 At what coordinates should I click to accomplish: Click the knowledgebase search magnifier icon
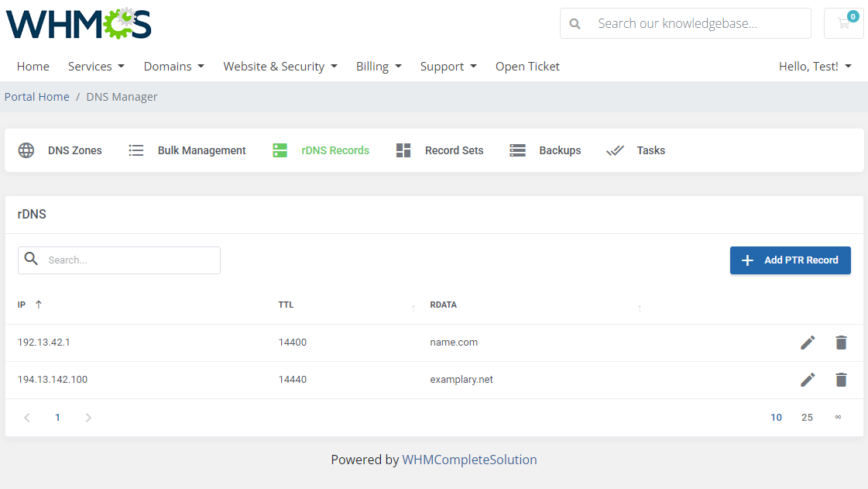click(575, 24)
